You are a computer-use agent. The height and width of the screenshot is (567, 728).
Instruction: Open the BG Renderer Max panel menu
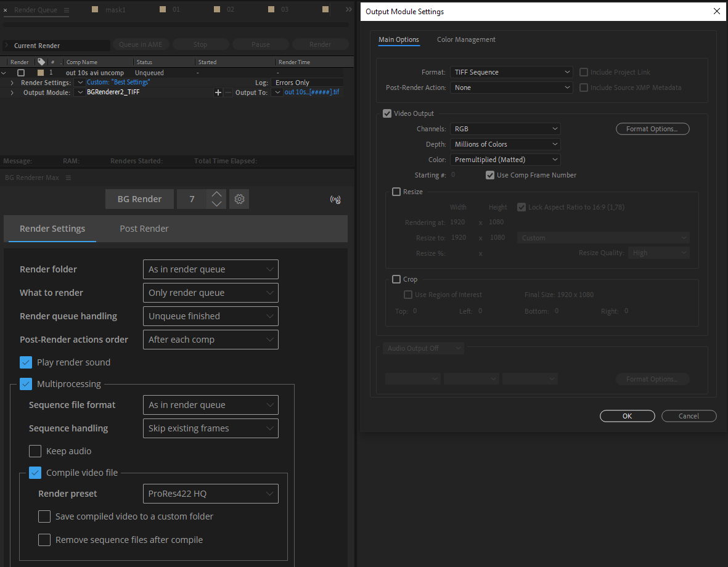click(x=68, y=178)
